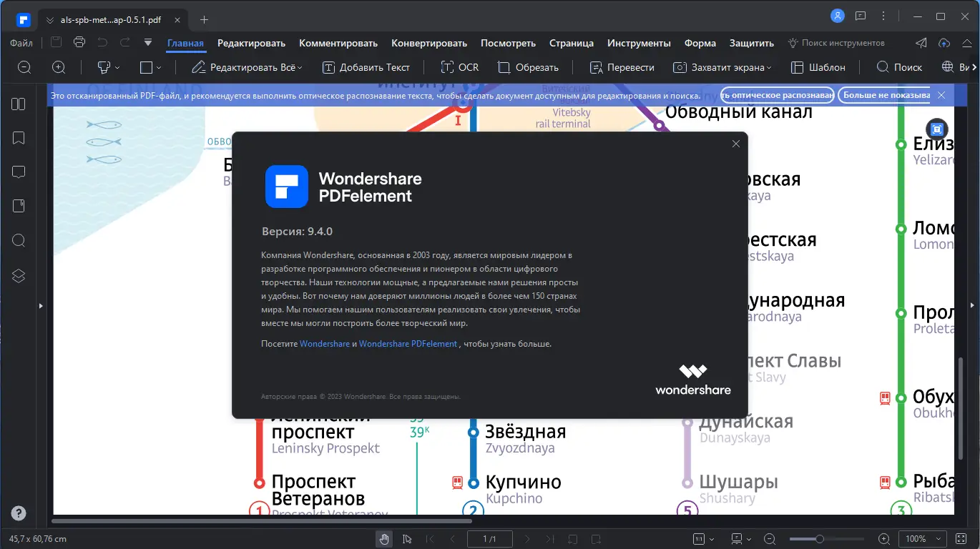The width and height of the screenshot is (980, 549).
Task: Switch to the Страница tab
Action: [x=572, y=43]
